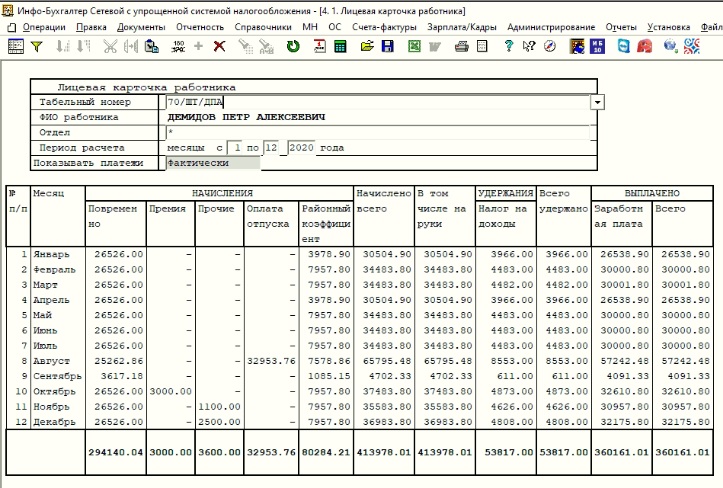Open the Справочники menu
This screenshot has height=488, width=723.
click(263, 27)
